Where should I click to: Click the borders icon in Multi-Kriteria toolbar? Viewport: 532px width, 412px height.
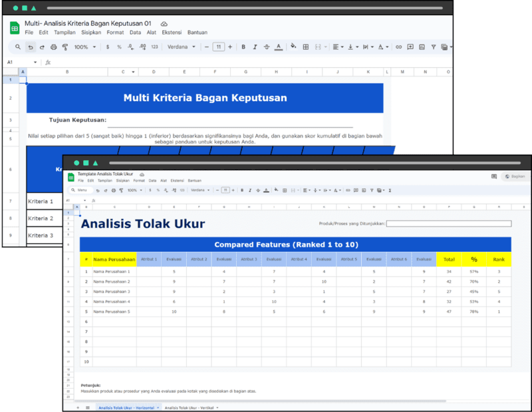pos(305,47)
